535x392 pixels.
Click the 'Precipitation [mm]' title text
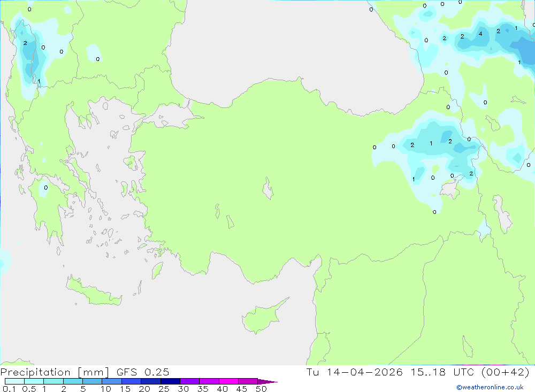point(55,372)
